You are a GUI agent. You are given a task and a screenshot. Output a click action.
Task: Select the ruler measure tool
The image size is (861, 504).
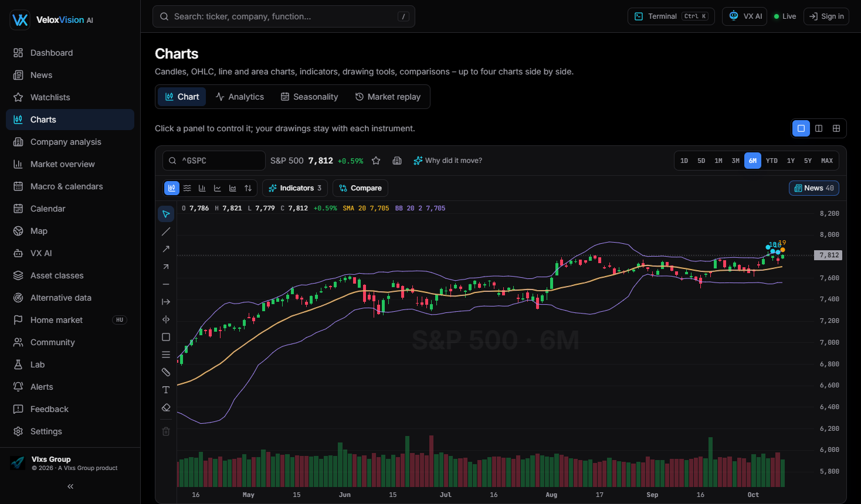pyautogui.click(x=166, y=372)
